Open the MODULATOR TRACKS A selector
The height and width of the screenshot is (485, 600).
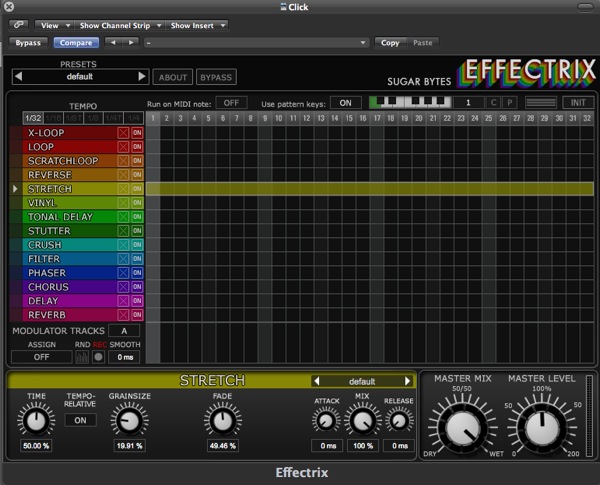point(124,331)
